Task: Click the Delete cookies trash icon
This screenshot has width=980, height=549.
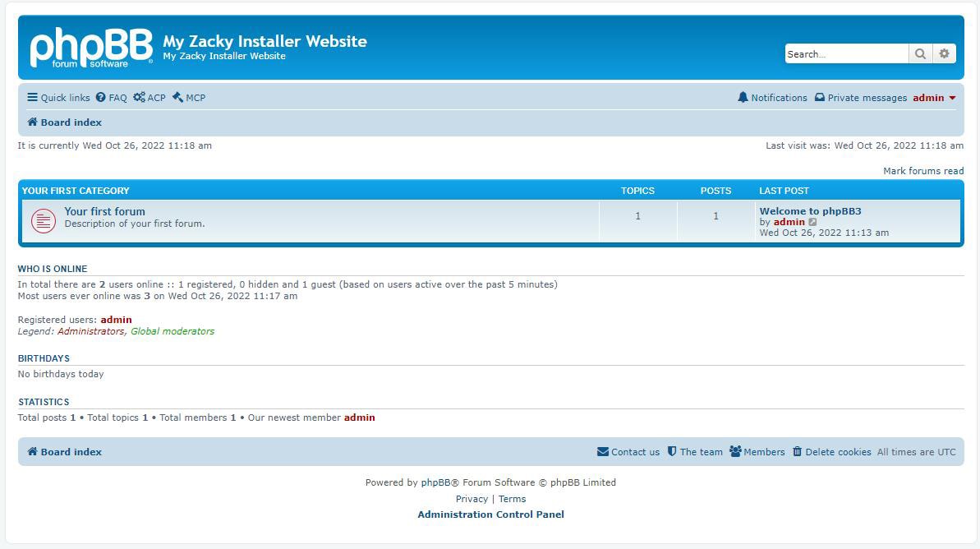Action: (x=798, y=451)
